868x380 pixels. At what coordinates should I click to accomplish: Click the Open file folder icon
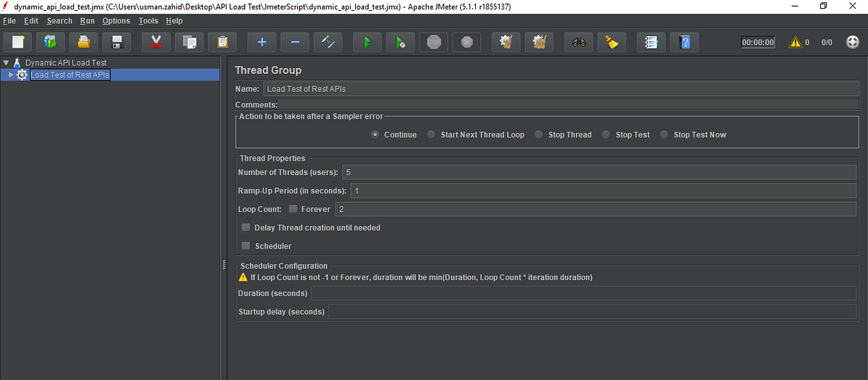tap(84, 42)
